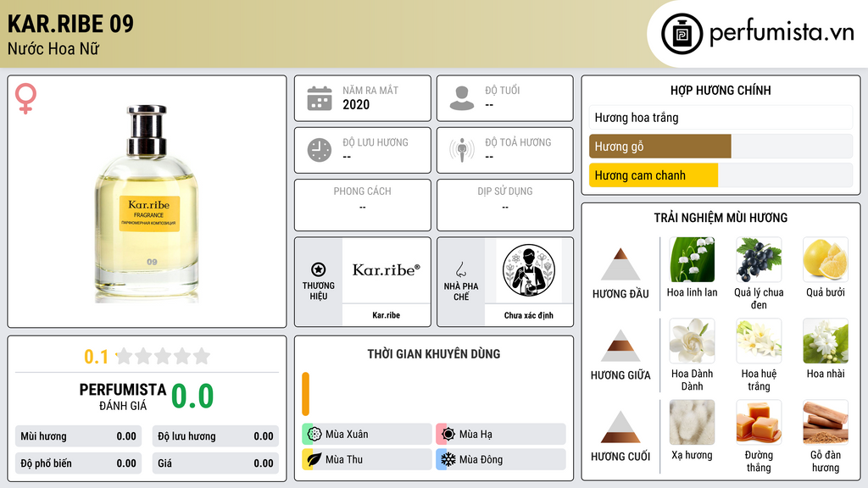This screenshot has height=488, width=868.
Task: Click the perfumer illustration above Chưa xác định
Action: tap(529, 270)
